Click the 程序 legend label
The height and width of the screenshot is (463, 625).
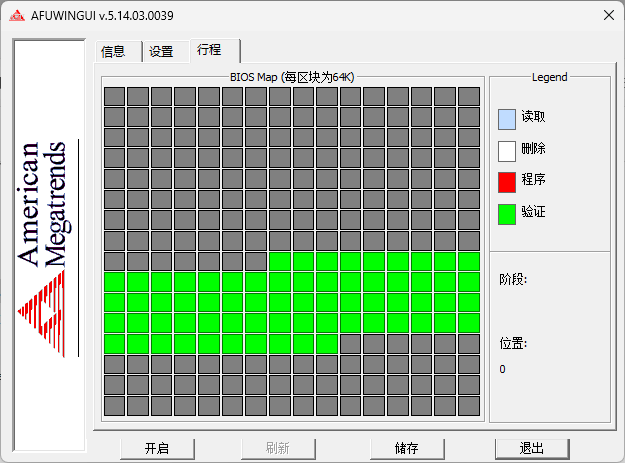(533, 179)
